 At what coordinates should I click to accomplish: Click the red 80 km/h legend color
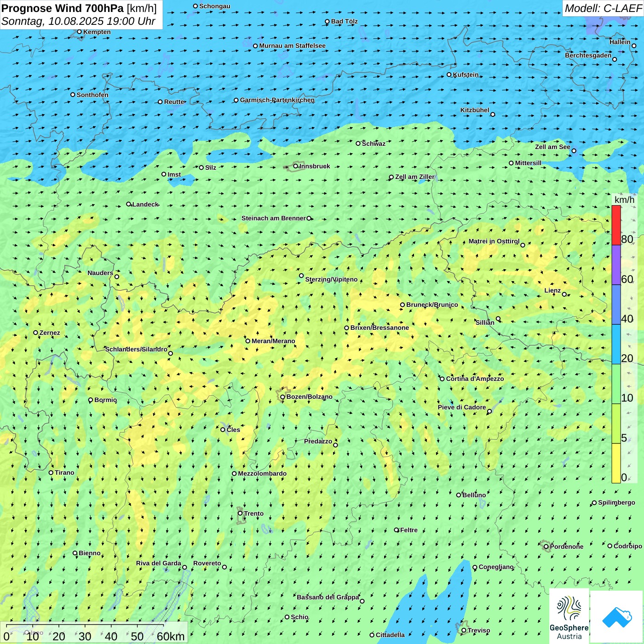[616, 225]
